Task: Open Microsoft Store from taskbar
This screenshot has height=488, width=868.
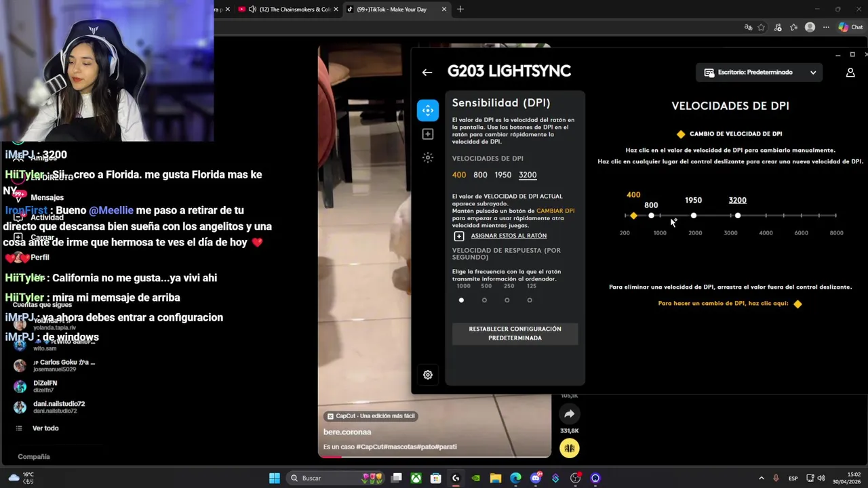Action: pos(436,478)
